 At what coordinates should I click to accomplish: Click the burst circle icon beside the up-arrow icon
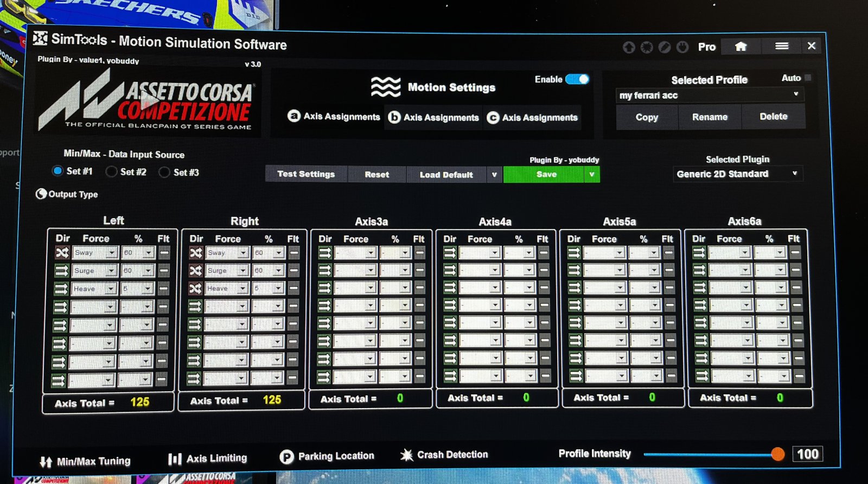coord(647,47)
